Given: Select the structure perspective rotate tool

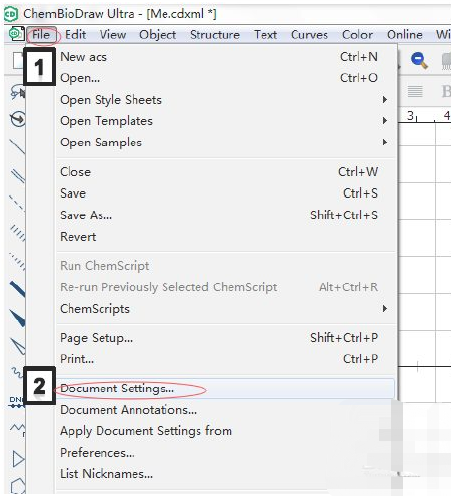Looking at the screenshot, I should (x=18, y=119).
